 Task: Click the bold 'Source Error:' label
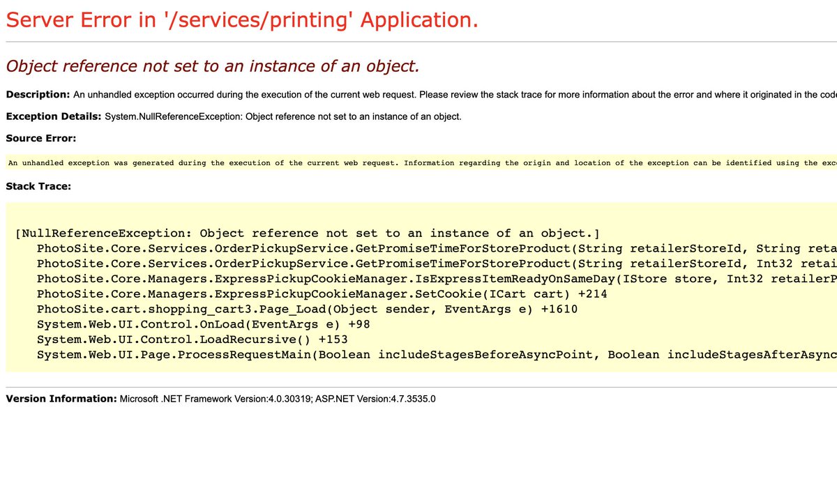[x=41, y=139]
